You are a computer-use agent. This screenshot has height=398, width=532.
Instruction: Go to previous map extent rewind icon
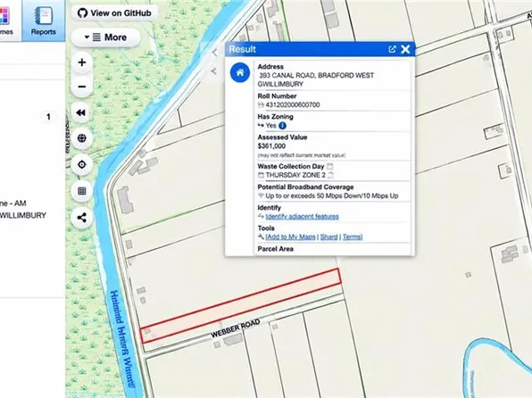[81, 112]
